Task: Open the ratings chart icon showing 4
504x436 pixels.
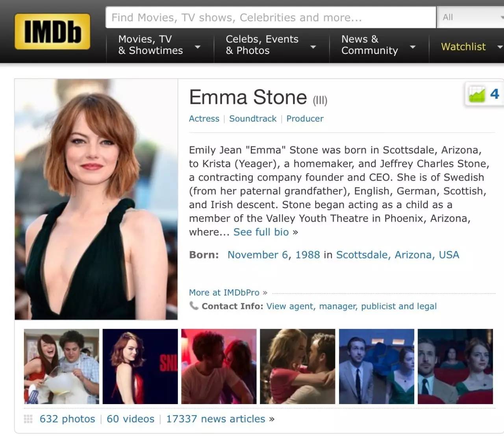Action: 478,94
